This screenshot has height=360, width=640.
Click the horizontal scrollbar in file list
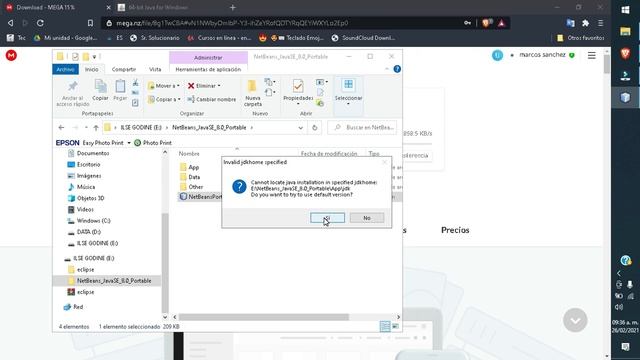pos(264,317)
